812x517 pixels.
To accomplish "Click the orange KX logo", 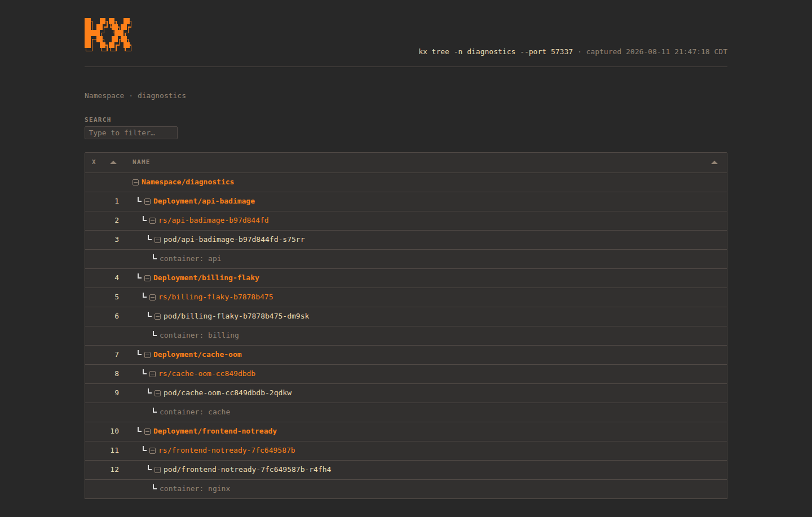I will coord(108,34).
